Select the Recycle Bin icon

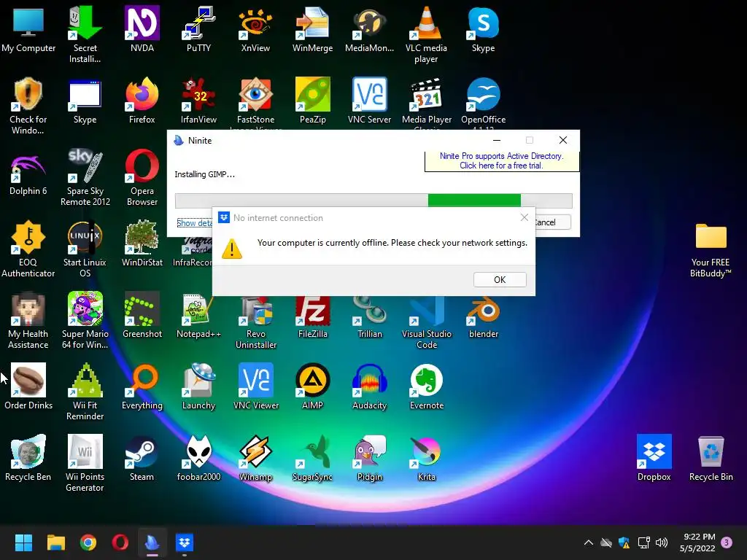pyautogui.click(x=711, y=458)
